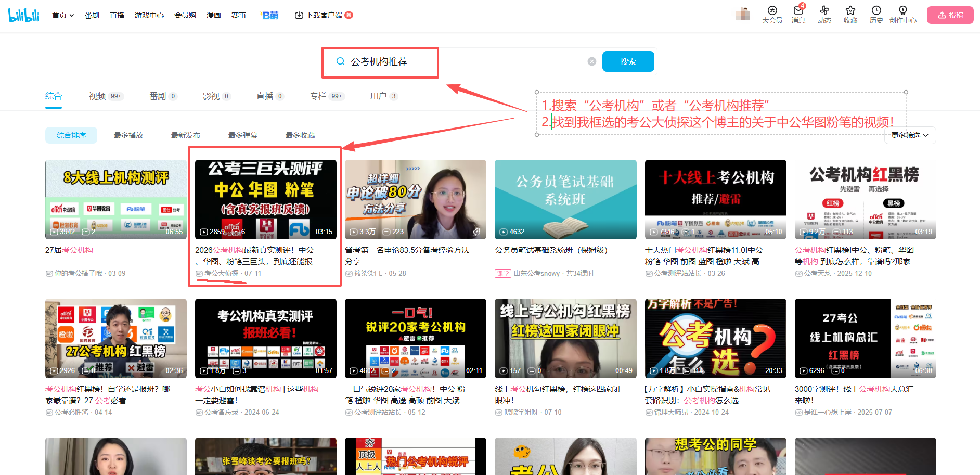
Task: Sort by 最多播放
Action: click(128, 135)
